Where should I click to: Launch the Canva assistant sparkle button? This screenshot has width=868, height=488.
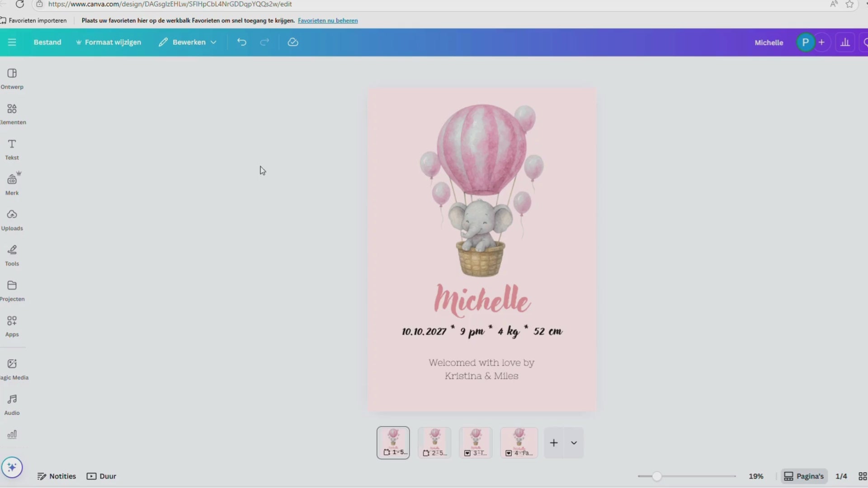12,467
